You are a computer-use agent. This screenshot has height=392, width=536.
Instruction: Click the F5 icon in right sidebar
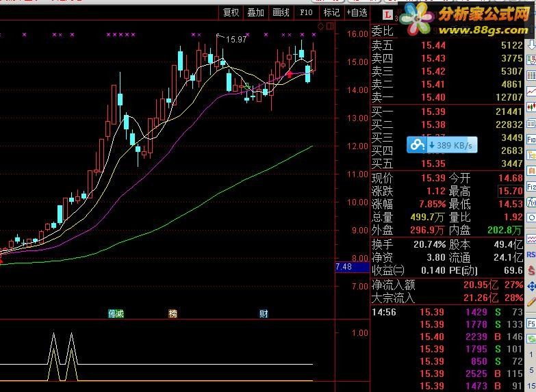coord(531,324)
